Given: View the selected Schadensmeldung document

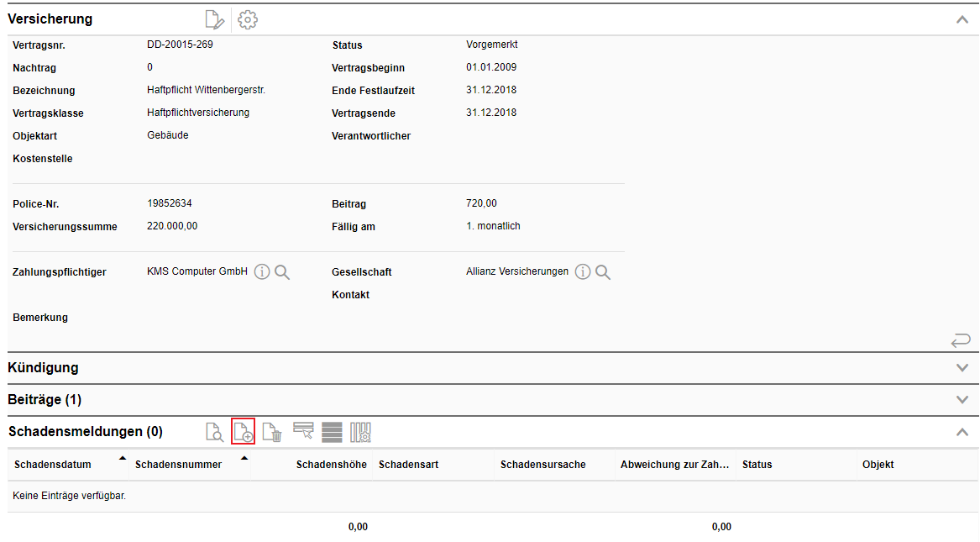Looking at the screenshot, I should (x=215, y=432).
